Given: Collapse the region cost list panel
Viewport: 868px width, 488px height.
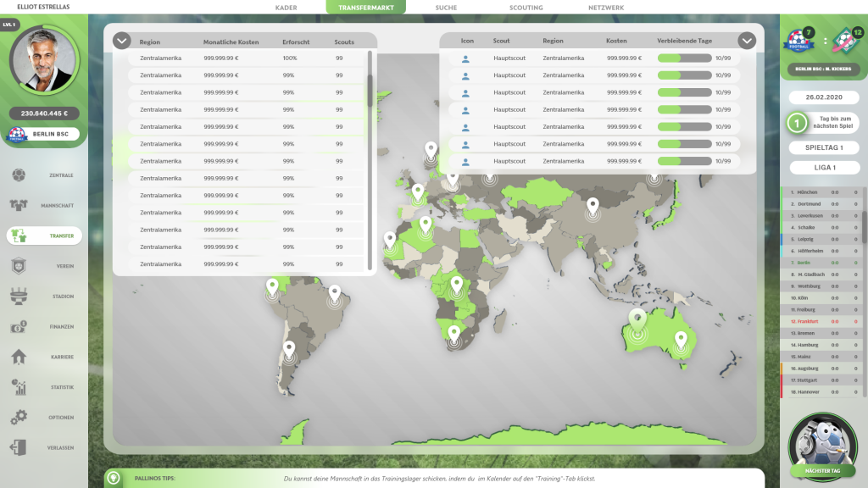Looking at the screenshot, I should click(x=122, y=41).
